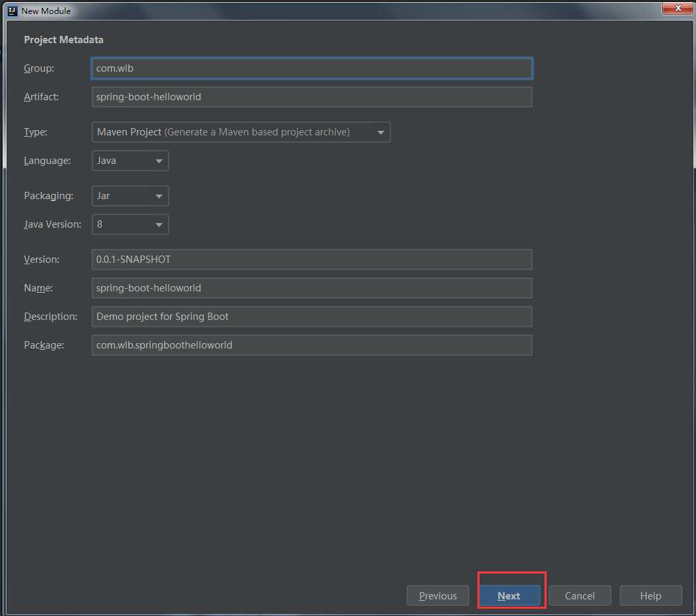The height and width of the screenshot is (616, 696).
Task: Click the Package input field
Action: (311, 345)
